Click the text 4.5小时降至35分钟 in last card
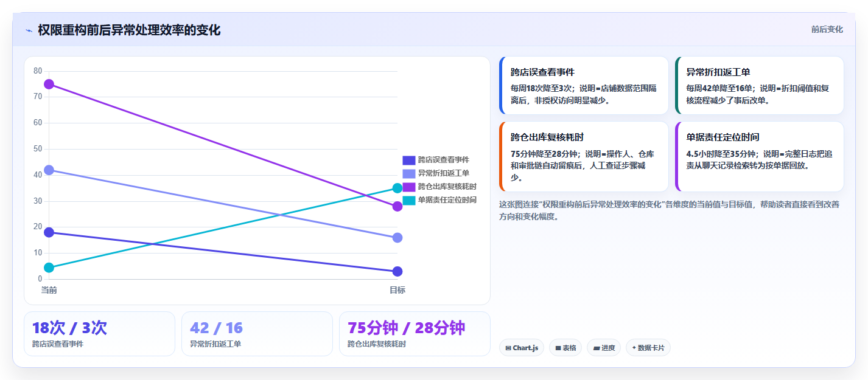Image resolution: width=868 pixels, height=380 pixels. coord(721,154)
